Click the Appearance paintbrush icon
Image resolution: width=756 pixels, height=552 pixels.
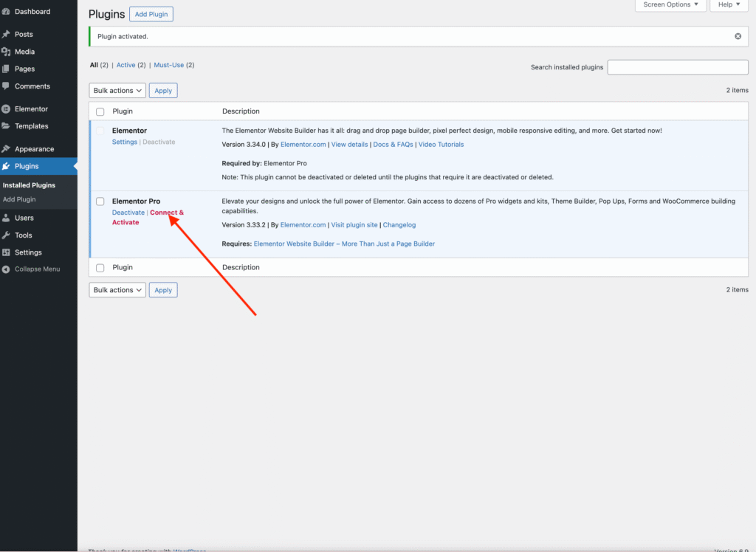(7, 149)
